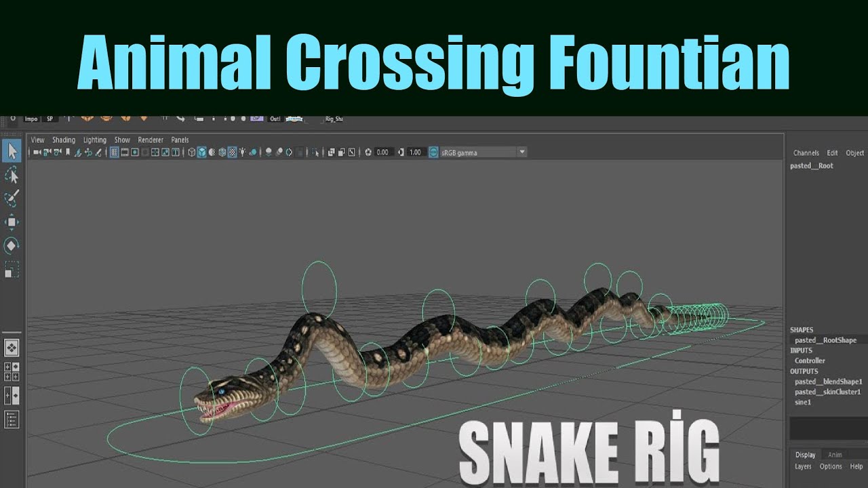
Task: Open the Lighting panel menu
Action: [x=95, y=140]
